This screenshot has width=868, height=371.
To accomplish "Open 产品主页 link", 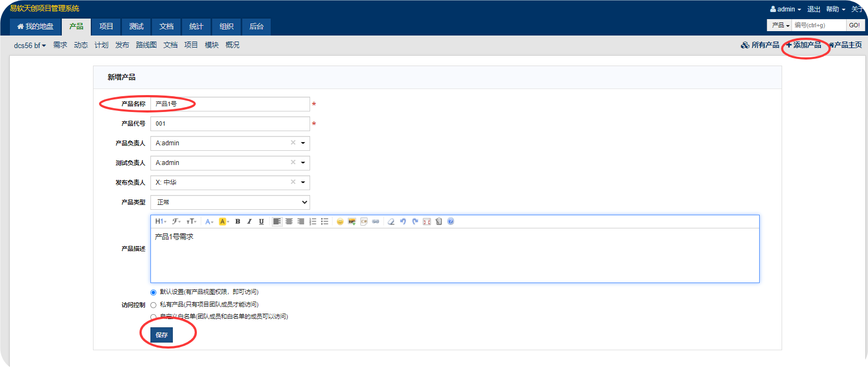I will pyautogui.click(x=845, y=45).
